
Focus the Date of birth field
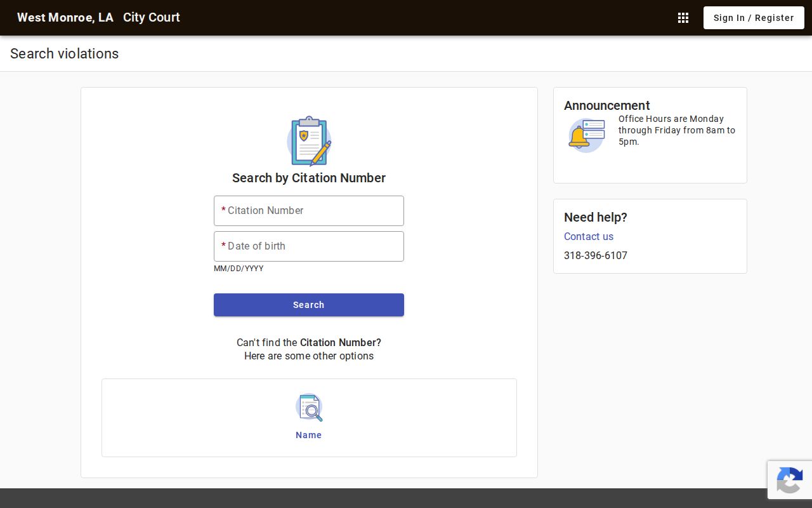(x=309, y=246)
